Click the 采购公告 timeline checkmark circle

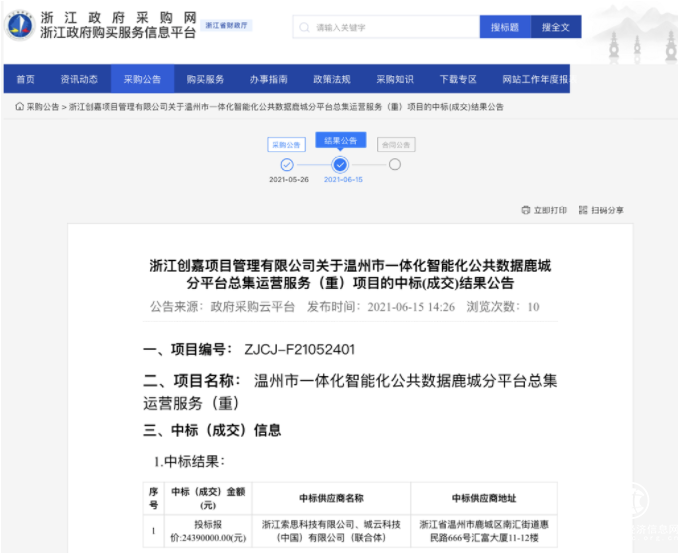point(287,165)
